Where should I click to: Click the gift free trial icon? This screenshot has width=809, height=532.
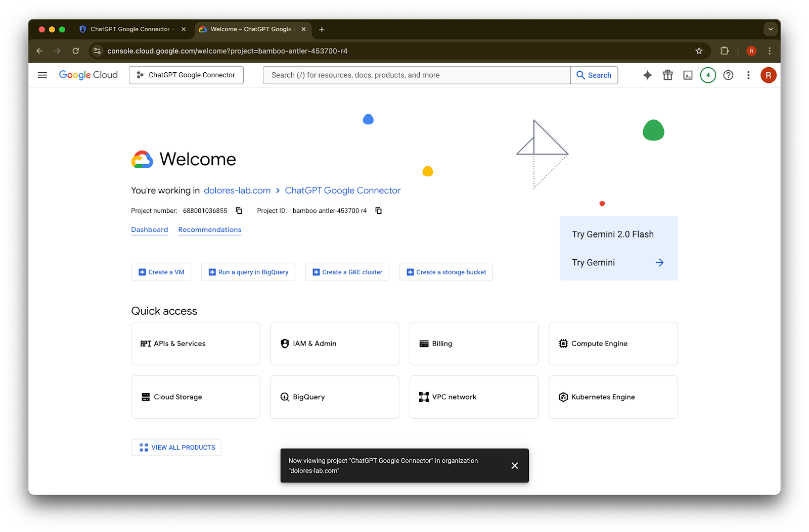click(668, 75)
